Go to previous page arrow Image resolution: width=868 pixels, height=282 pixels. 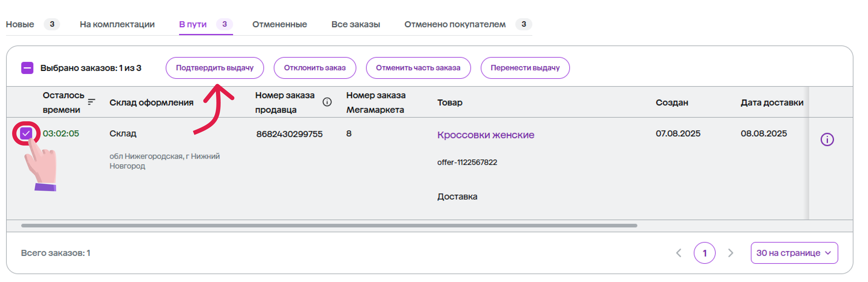click(x=679, y=253)
